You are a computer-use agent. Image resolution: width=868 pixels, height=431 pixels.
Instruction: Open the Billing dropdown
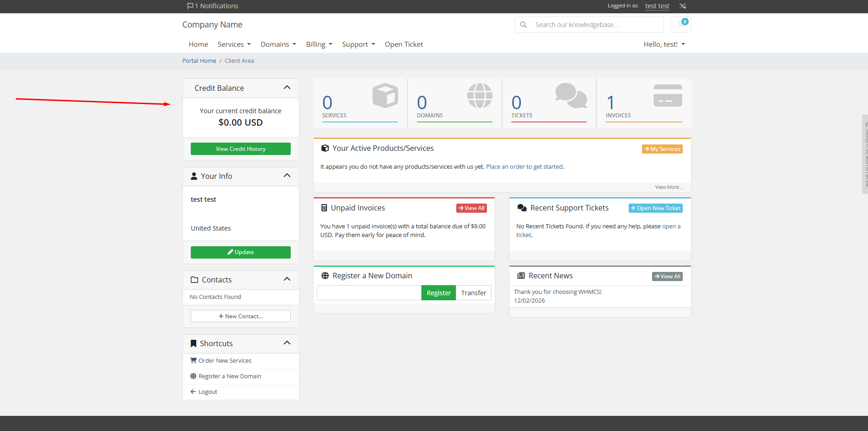point(319,44)
